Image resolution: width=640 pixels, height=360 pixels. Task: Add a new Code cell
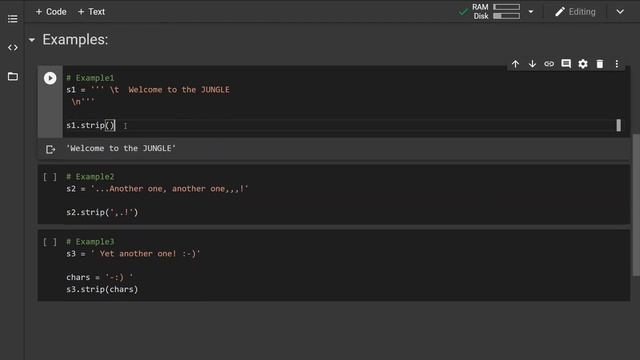click(x=51, y=12)
